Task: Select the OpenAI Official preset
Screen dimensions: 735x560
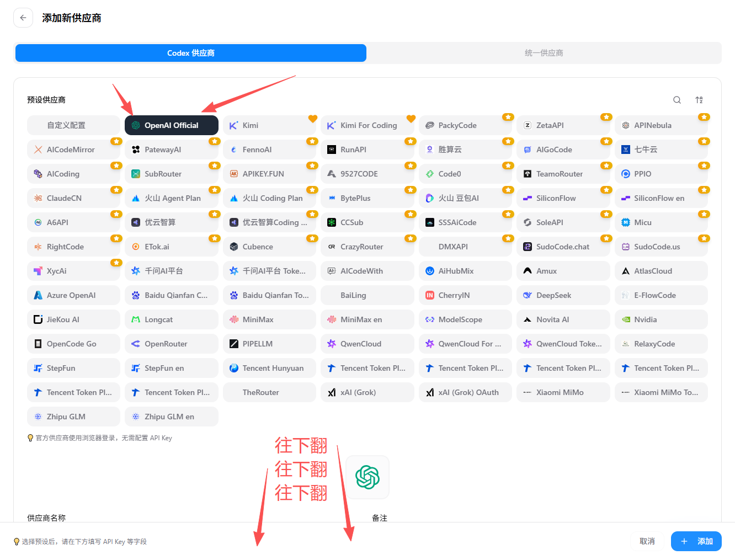Action: (172, 125)
